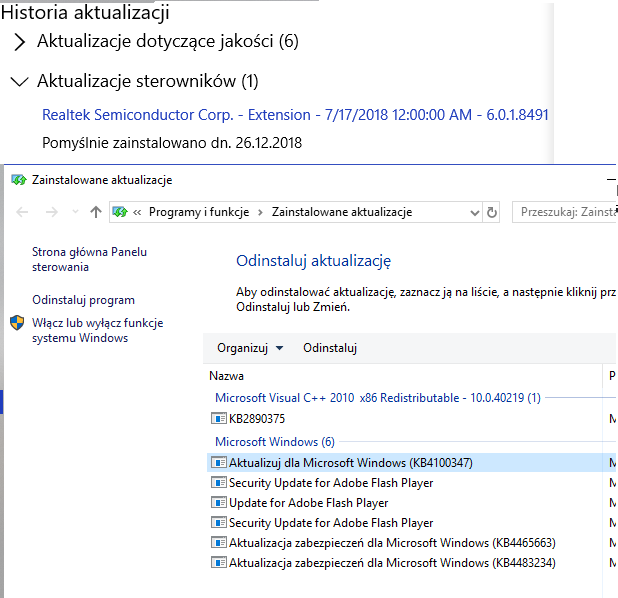Refresh the Zainstalowane aktualizacje list

click(x=491, y=213)
